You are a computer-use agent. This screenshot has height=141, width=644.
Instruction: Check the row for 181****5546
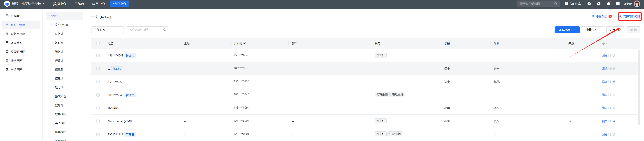click(x=98, y=95)
